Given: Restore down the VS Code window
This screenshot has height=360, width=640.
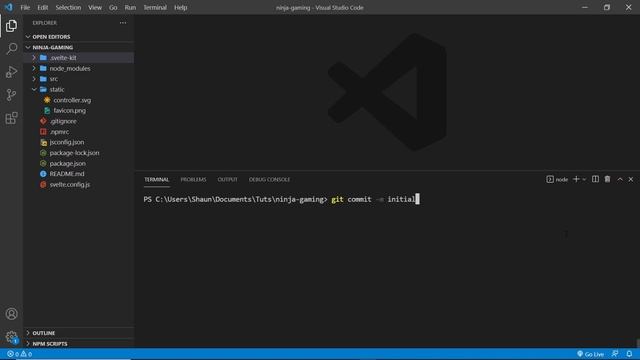Looking at the screenshot, I should coord(607,7).
